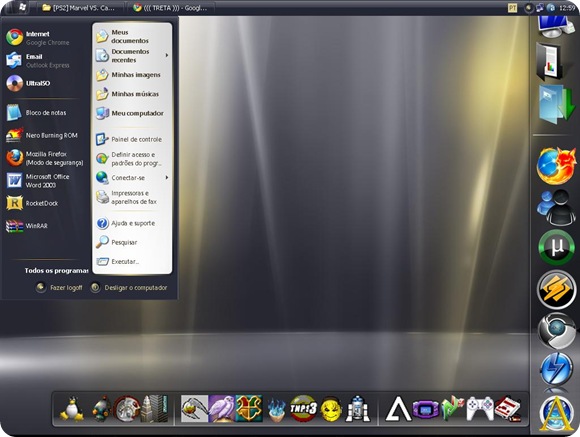Launch Winamp from the side dock
The height and width of the screenshot is (437, 580).
(556, 289)
